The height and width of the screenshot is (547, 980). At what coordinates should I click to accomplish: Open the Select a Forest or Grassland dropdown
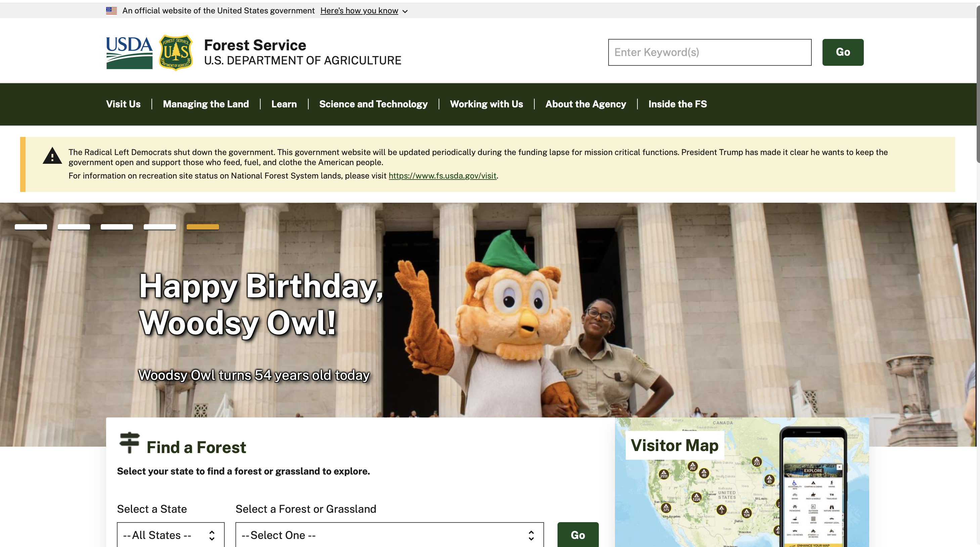pyautogui.click(x=389, y=535)
